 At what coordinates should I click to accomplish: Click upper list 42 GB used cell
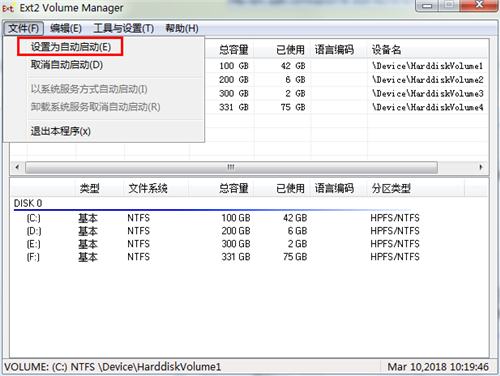(293, 66)
